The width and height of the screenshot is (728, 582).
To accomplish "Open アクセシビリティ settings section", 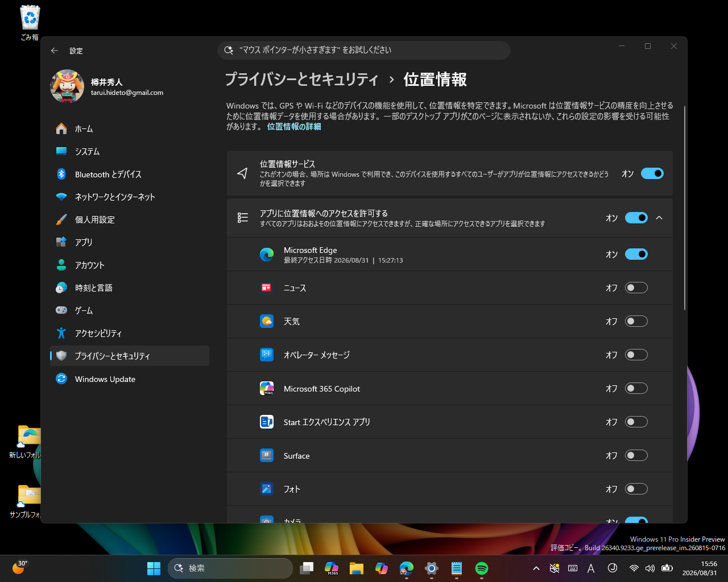I will pos(130,334).
